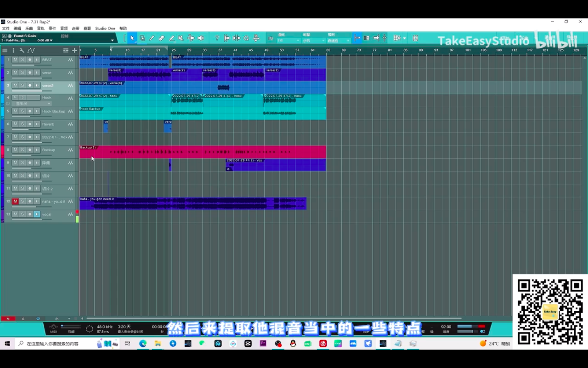This screenshot has width=588, height=368.
Task: Click the IQ input quantize icon
Action: (271, 38)
